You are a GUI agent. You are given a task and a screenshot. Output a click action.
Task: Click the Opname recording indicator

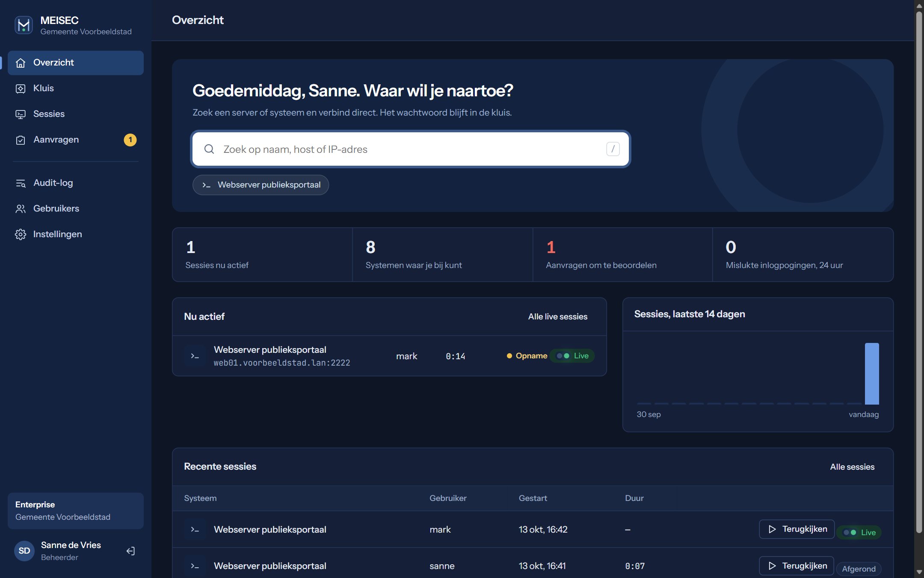coord(527,356)
